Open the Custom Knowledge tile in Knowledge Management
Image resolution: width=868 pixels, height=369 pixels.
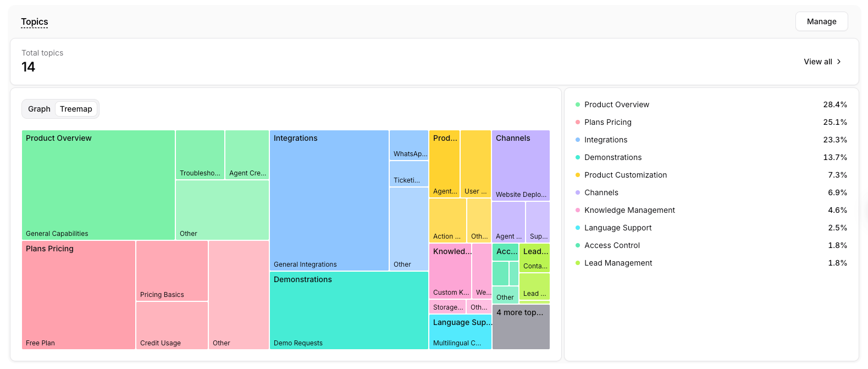tap(450, 271)
